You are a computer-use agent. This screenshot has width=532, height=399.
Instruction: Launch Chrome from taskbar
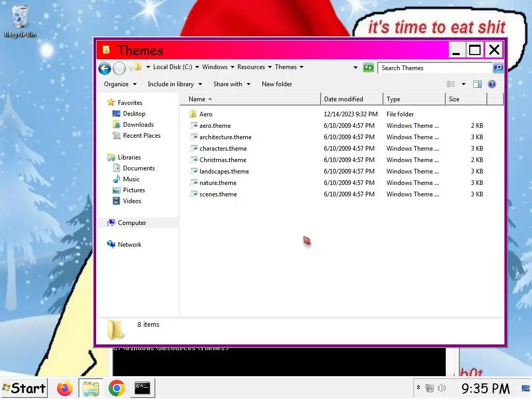click(116, 388)
